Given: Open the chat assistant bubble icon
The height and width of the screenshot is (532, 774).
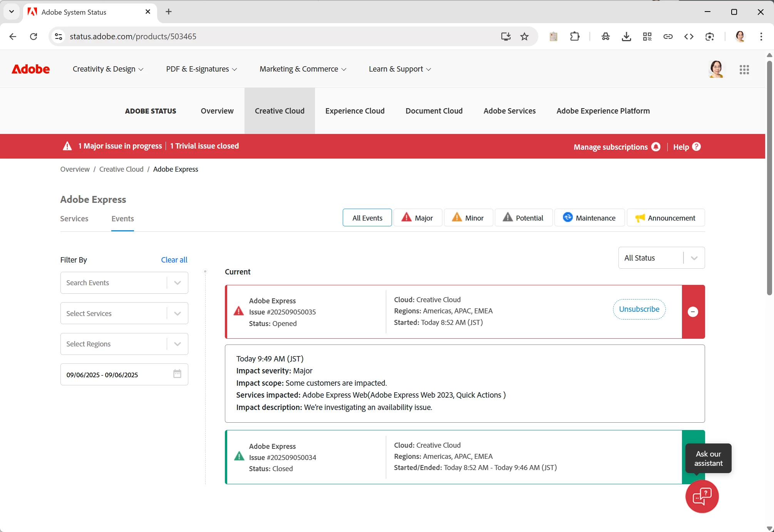Looking at the screenshot, I should click(x=702, y=496).
